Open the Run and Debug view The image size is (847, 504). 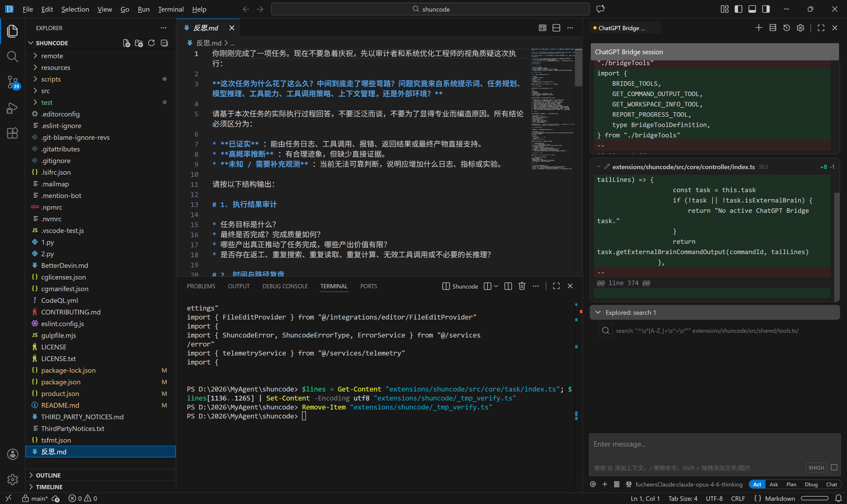(x=12, y=108)
